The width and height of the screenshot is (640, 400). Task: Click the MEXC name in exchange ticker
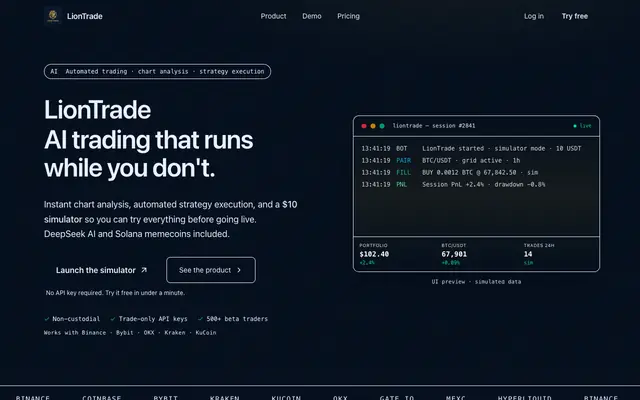(456, 397)
